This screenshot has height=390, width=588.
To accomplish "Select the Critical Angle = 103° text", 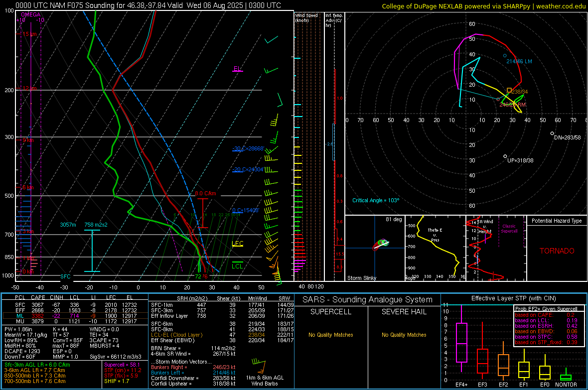I will 376,200.
